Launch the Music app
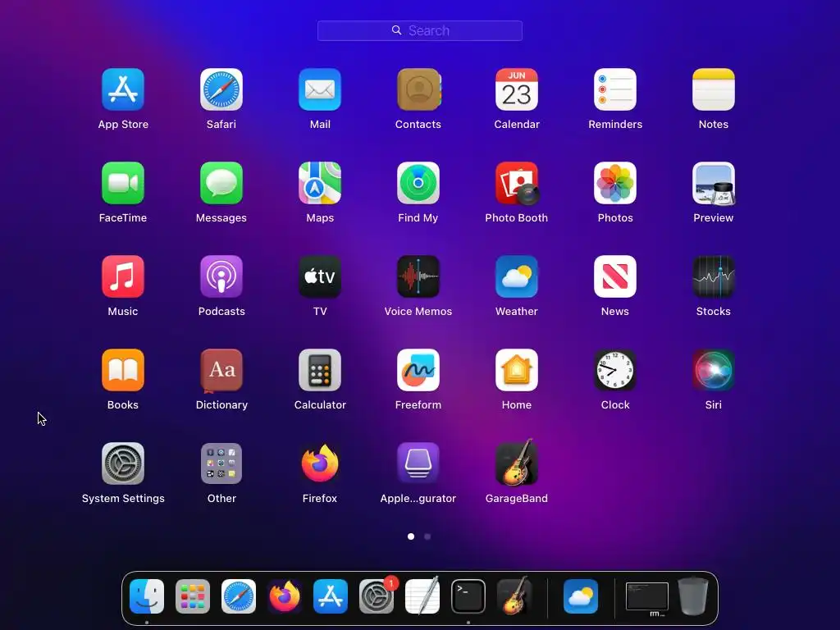The width and height of the screenshot is (840, 630). tap(123, 276)
